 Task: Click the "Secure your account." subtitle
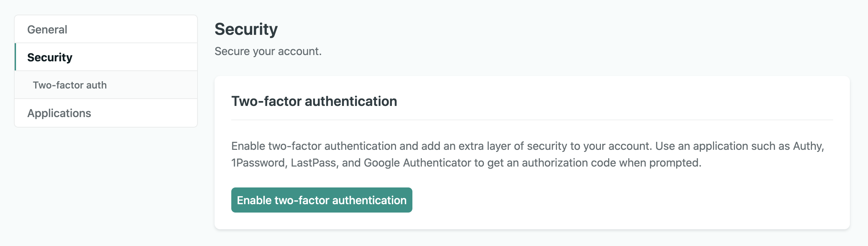(x=268, y=51)
